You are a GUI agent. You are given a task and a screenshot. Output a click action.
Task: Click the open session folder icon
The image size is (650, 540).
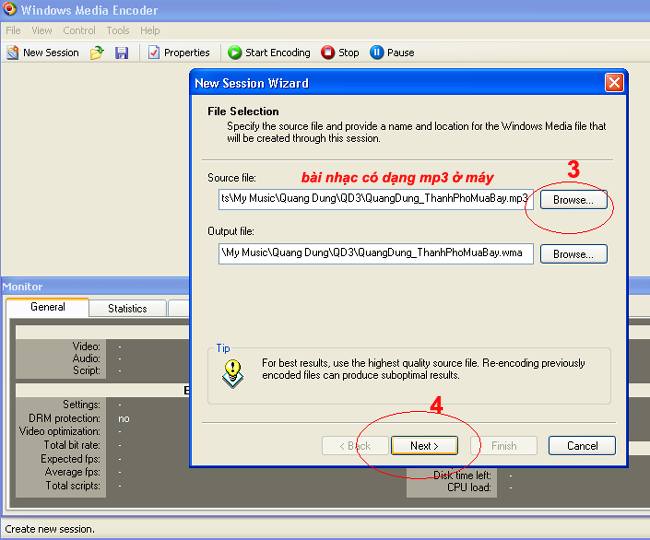(97, 53)
